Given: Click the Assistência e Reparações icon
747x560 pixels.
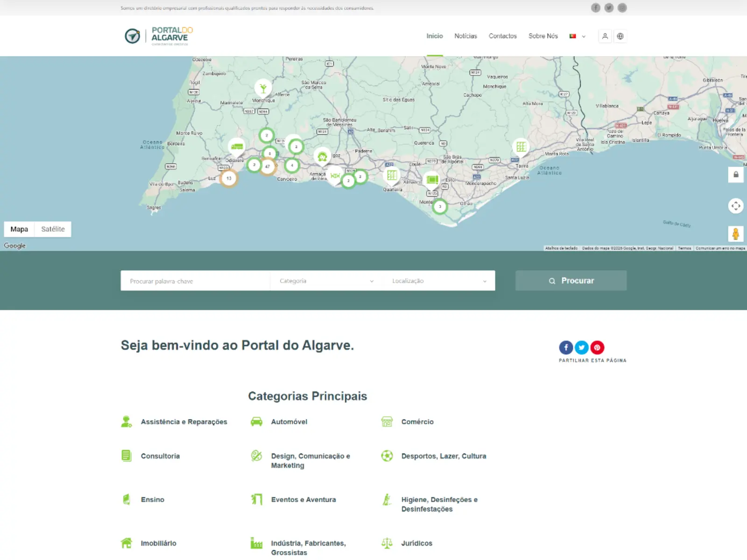Looking at the screenshot, I should 126,421.
